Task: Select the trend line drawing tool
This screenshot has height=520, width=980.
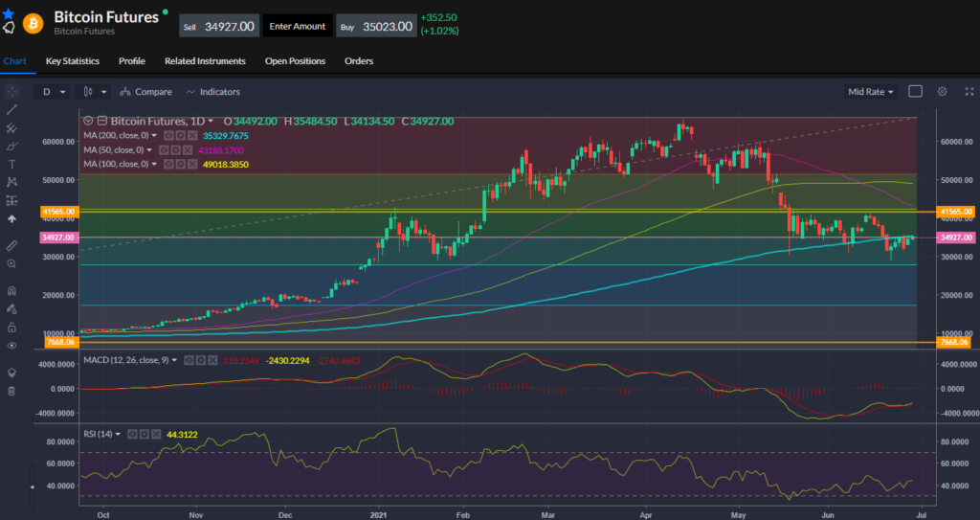Action: [x=11, y=110]
